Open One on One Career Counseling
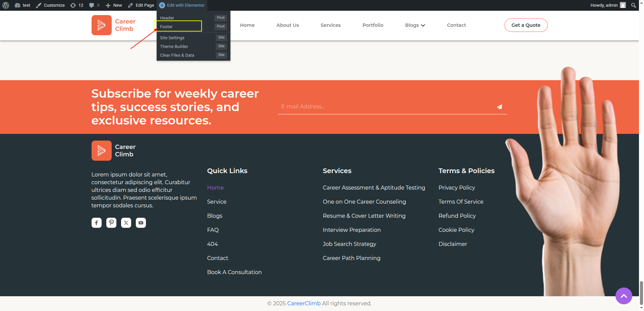Screen dimensions: 644x311 coord(364,202)
